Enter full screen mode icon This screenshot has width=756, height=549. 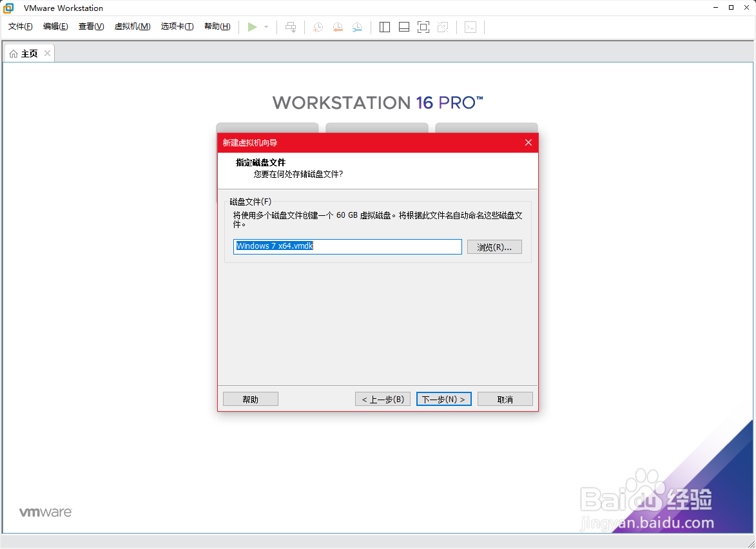pyautogui.click(x=423, y=27)
